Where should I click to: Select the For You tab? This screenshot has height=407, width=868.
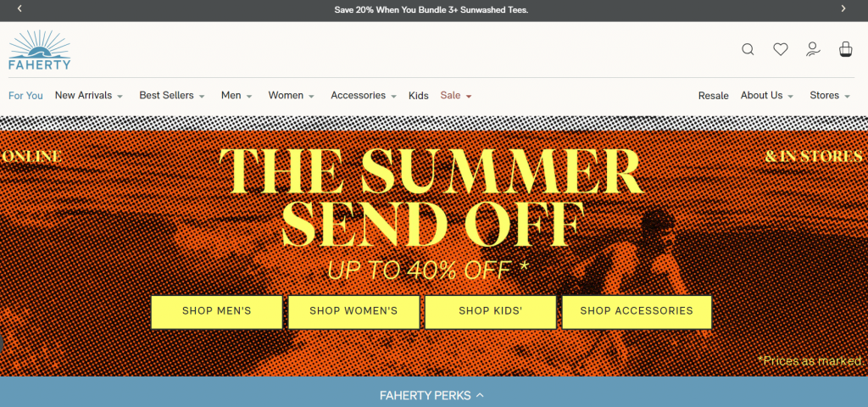click(25, 95)
